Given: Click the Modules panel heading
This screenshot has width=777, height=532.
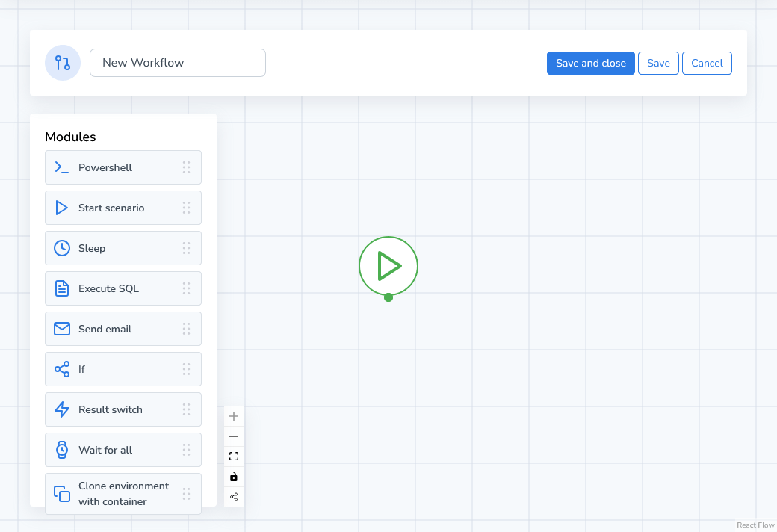Looking at the screenshot, I should 70,137.
